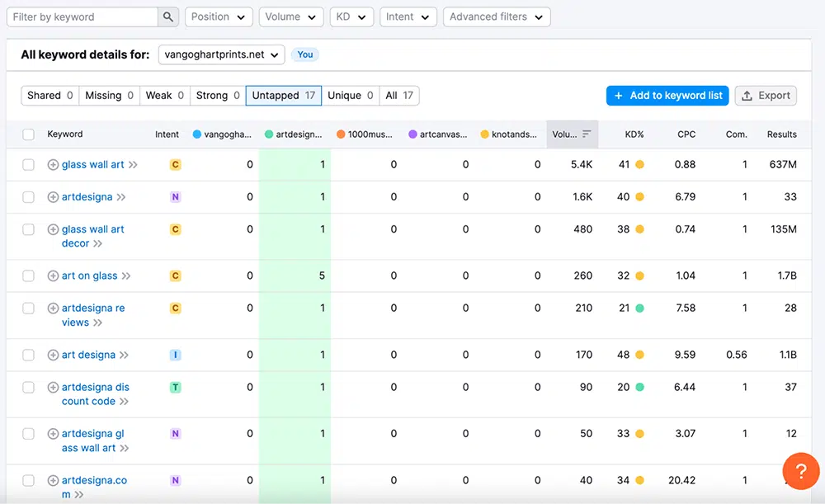Screen dimensions: 825x504
Task: Open the 'glass wall art' keyword link
Action: [x=92, y=165]
